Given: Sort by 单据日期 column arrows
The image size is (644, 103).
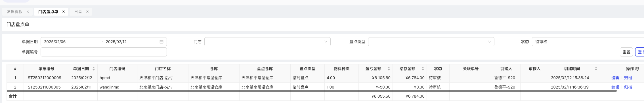Looking at the screenshot, I should coord(94,69).
